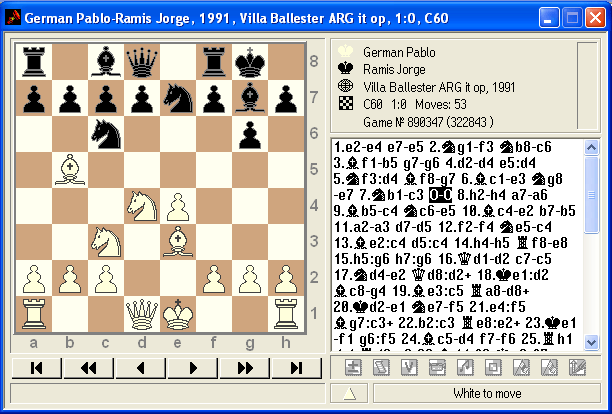This screenshot has height=414, width=612.
Task: Click the empty d5 square on the board
Action: (x=142, y=170)
